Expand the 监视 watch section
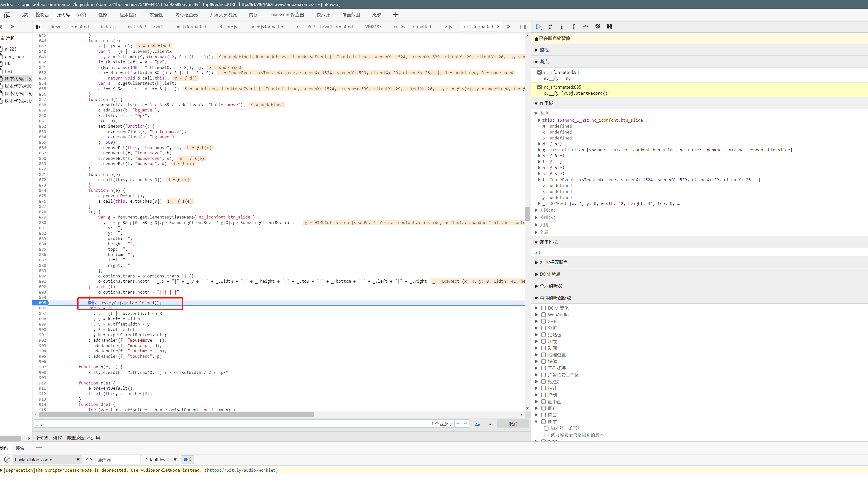The width and height of the screenshot is (868, 490). pyautogui.click(x=544, y=50)
